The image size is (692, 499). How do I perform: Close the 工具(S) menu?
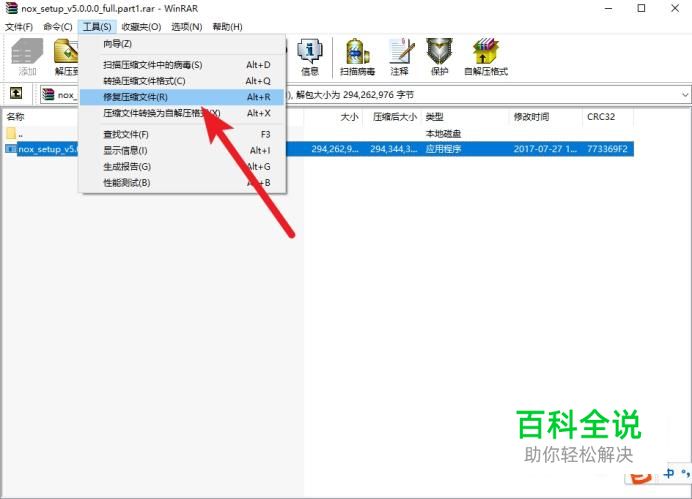click(97, 27)
